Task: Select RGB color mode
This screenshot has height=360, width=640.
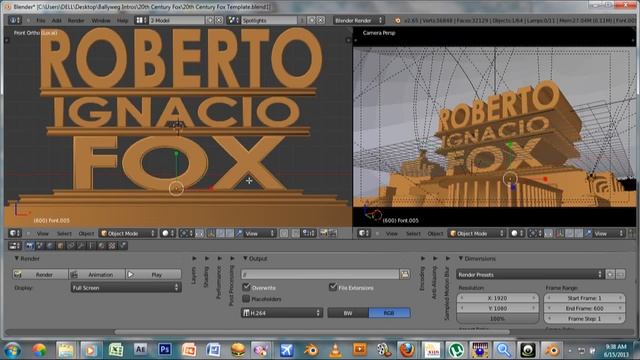Action: [389, 313]
